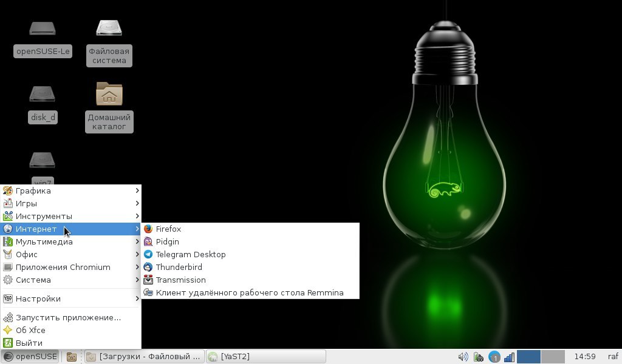
Task: Click the network signal tray icon
Action: click(509, 357)
